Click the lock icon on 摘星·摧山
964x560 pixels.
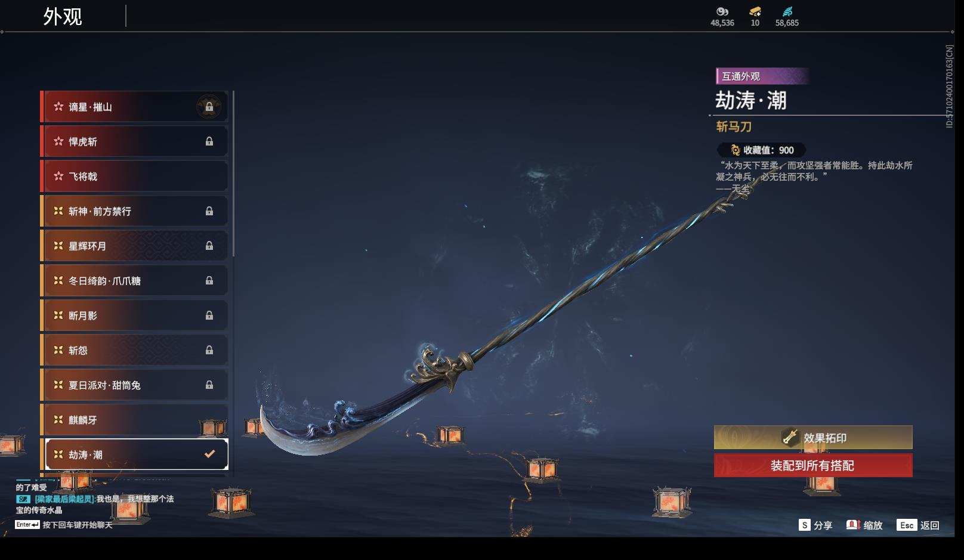(x=209, y=107)
